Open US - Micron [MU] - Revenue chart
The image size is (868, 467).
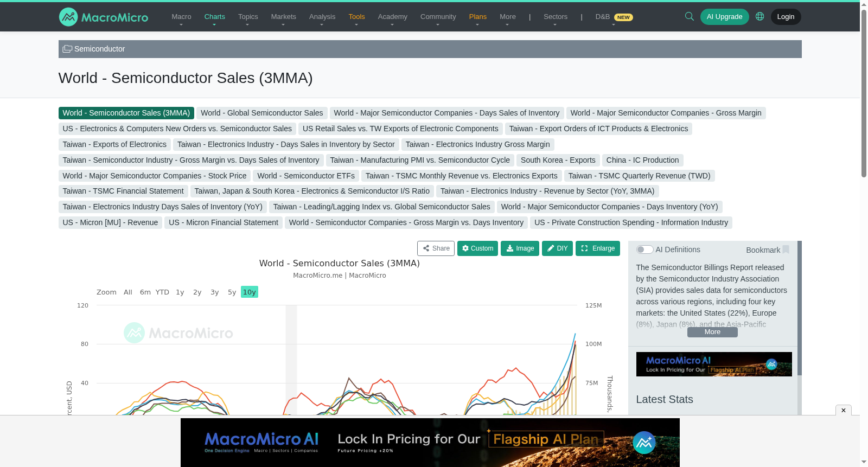(x=110, y=222)
